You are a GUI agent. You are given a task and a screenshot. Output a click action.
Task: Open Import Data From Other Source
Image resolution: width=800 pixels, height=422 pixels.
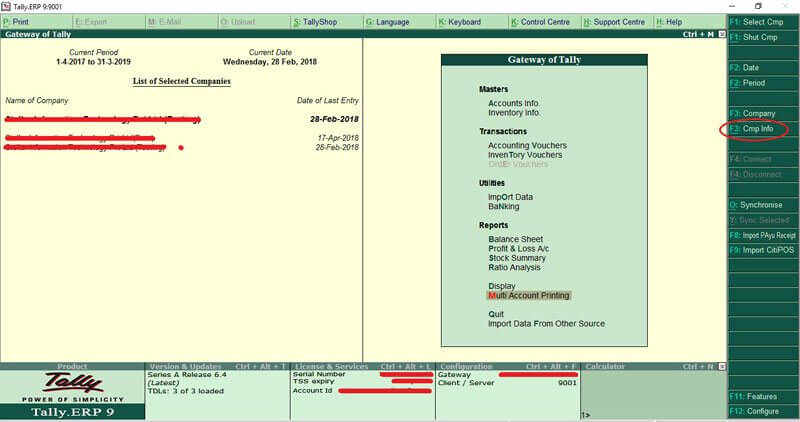point(546,324)
